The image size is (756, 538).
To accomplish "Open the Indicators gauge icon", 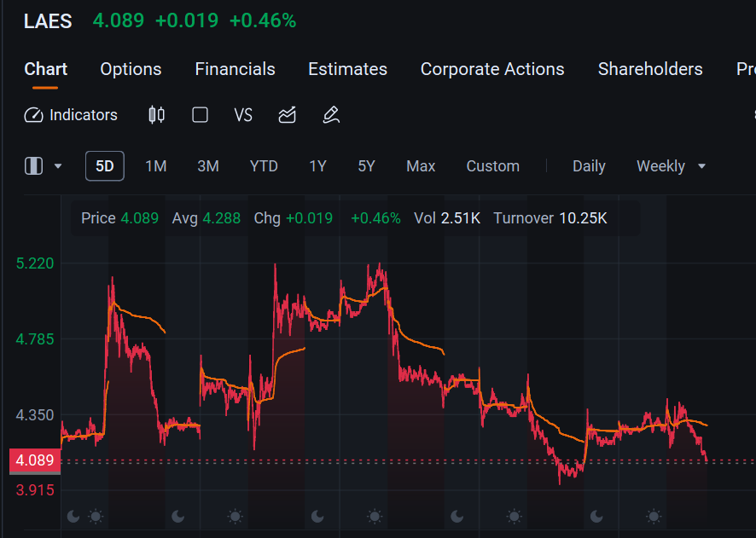I will click(34, 115).
